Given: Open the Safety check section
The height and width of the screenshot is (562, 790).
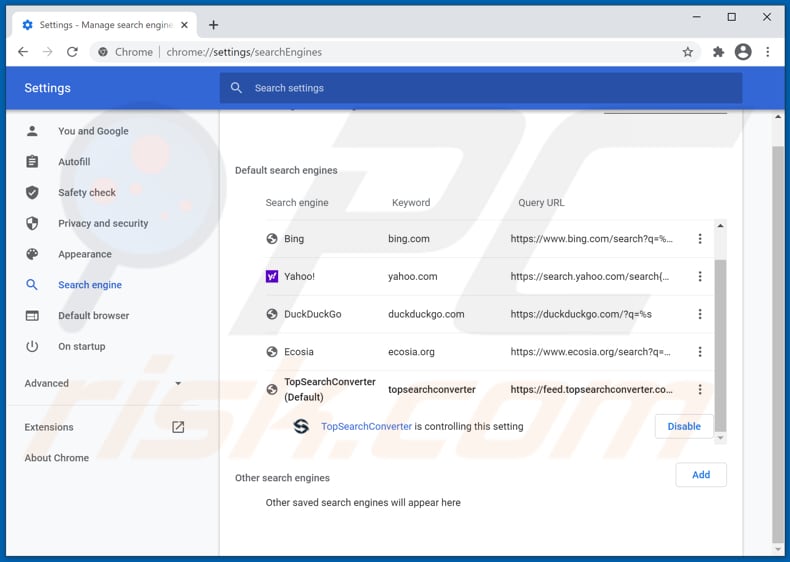Looking at the screenshot, I should click(87, 193).
